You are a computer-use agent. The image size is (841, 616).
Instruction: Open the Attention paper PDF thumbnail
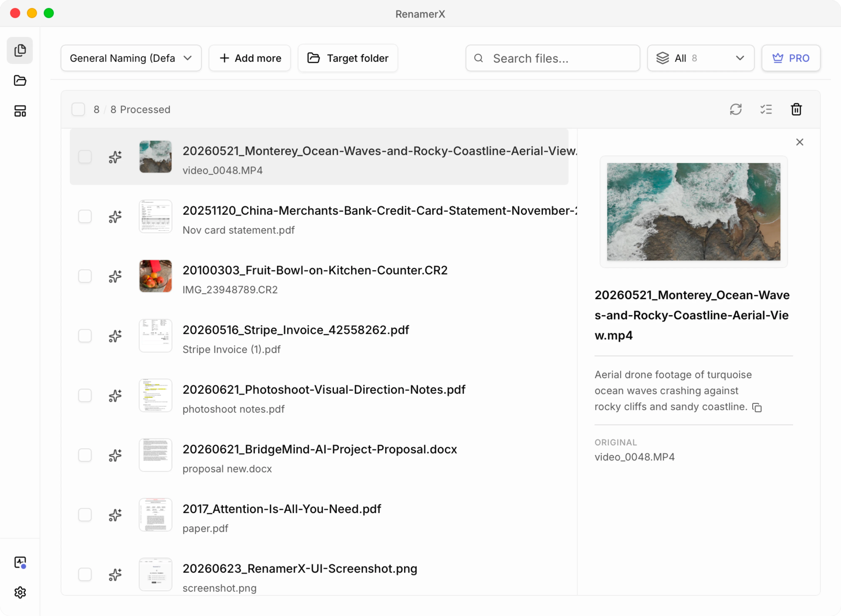point(155,515)
